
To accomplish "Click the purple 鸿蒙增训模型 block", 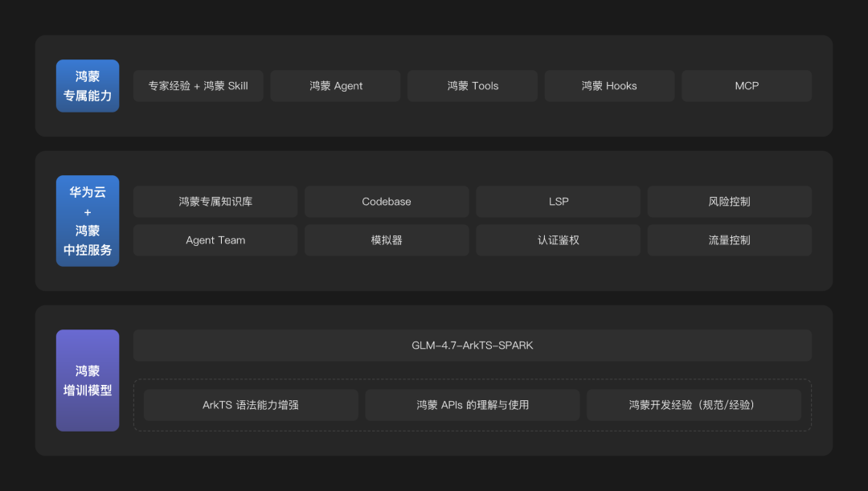I will 88,381.
